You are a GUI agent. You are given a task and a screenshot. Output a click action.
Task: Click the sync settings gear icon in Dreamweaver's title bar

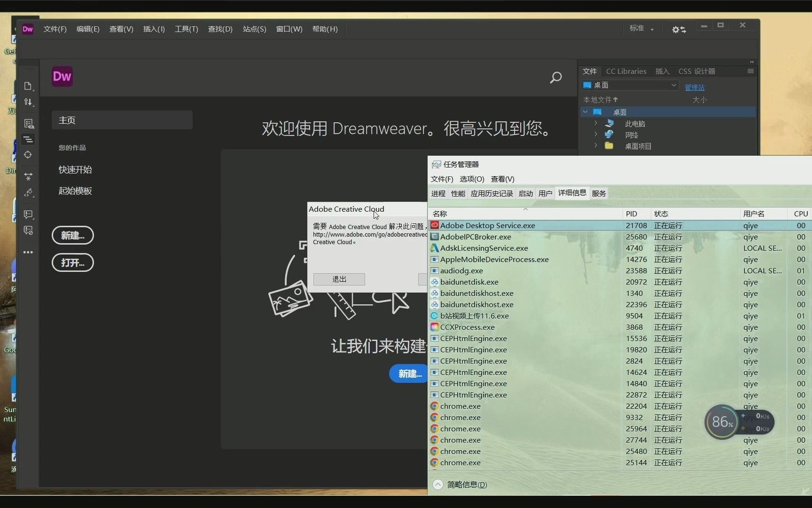click(679, 29)
